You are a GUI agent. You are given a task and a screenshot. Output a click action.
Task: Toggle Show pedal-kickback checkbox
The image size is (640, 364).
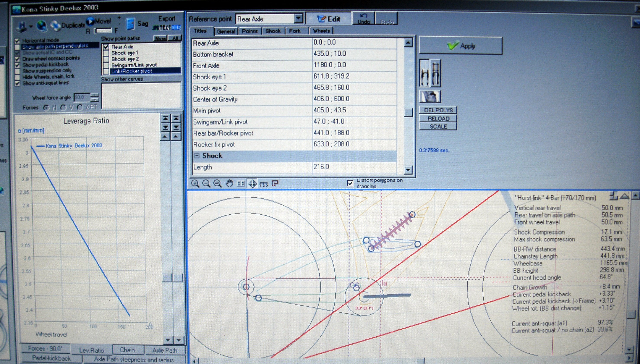pyautogui.click(x=17, y=65)
